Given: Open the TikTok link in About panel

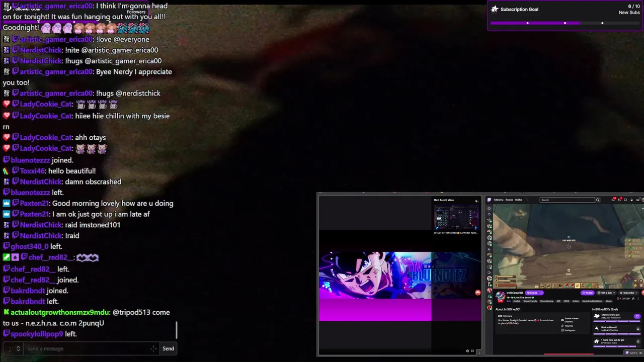Looking at the screenshot, I should [x=567, y=326].
